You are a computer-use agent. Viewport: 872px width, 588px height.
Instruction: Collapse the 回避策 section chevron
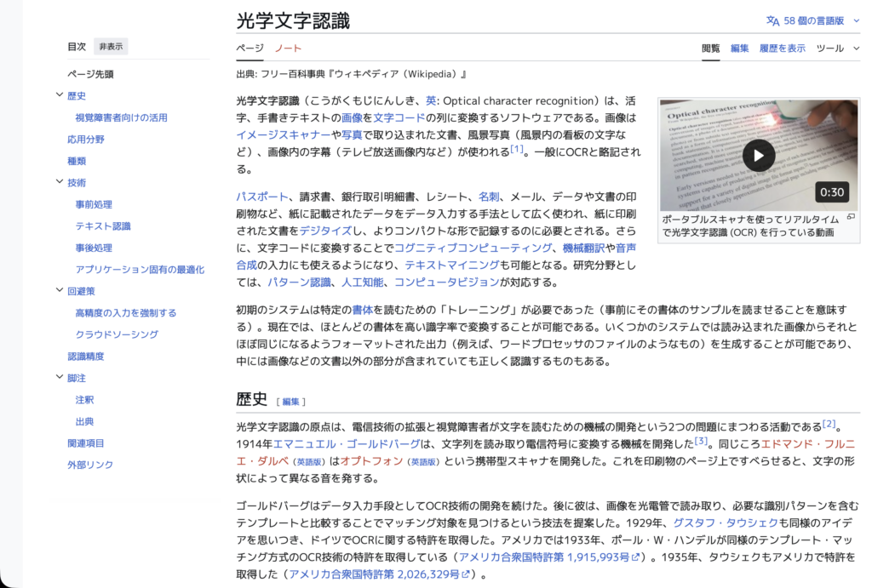(x=60, y=291)
